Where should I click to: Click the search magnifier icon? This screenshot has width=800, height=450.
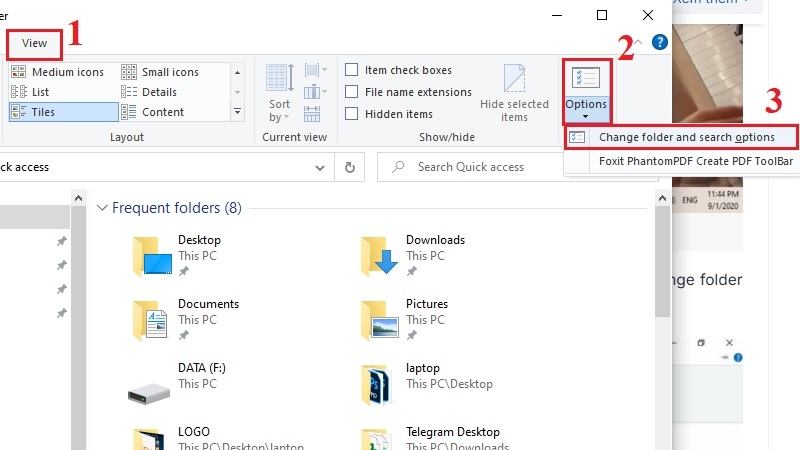[398, 167]
